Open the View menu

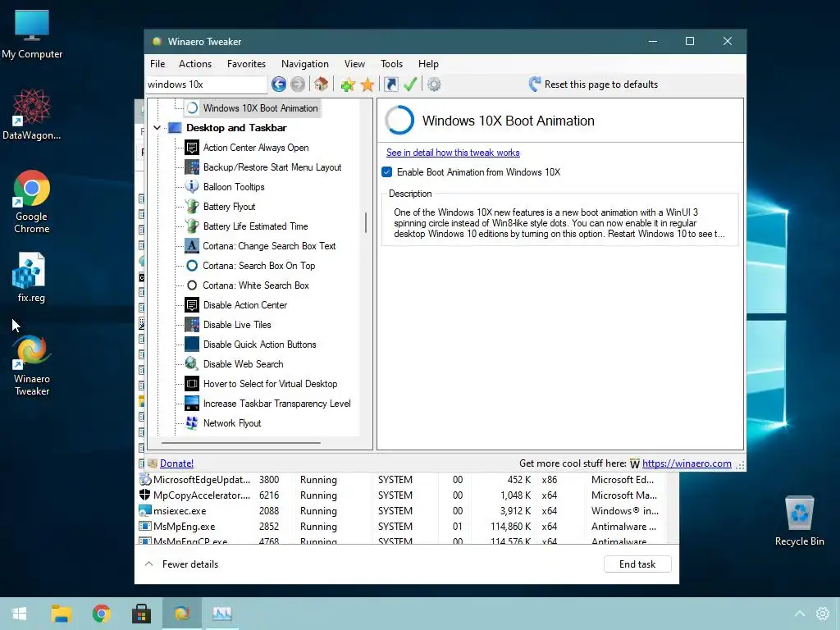click(x=354, y=64)
